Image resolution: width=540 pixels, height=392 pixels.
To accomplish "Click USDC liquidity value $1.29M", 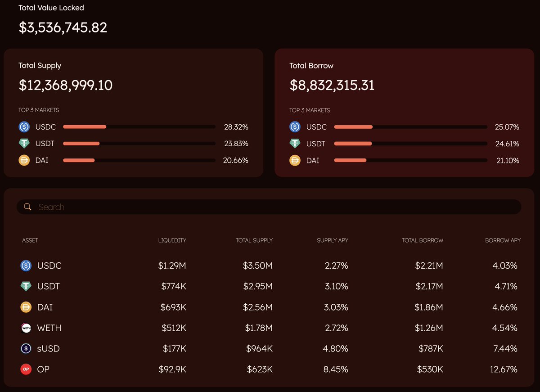I will (x=172, y=266).
